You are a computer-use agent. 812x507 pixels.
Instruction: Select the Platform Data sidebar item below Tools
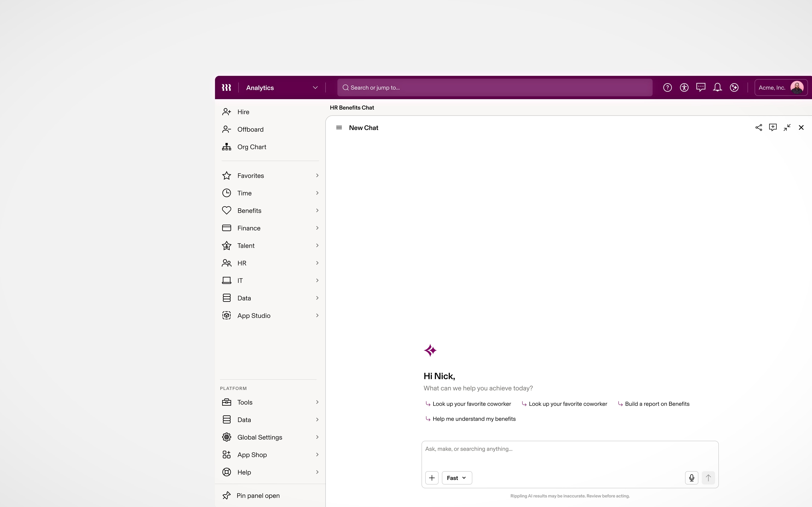(x=270, y=419)
